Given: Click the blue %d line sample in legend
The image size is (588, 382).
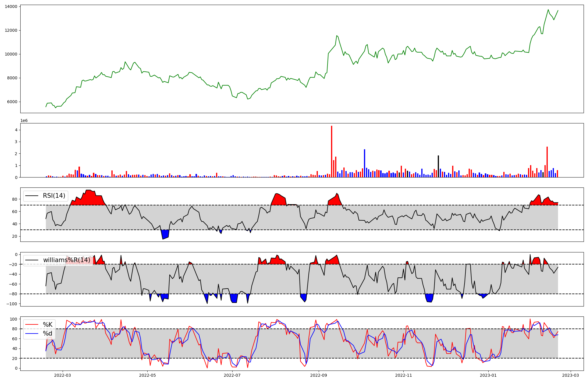Looking at the screenshot, I should (x=32, y=334).
